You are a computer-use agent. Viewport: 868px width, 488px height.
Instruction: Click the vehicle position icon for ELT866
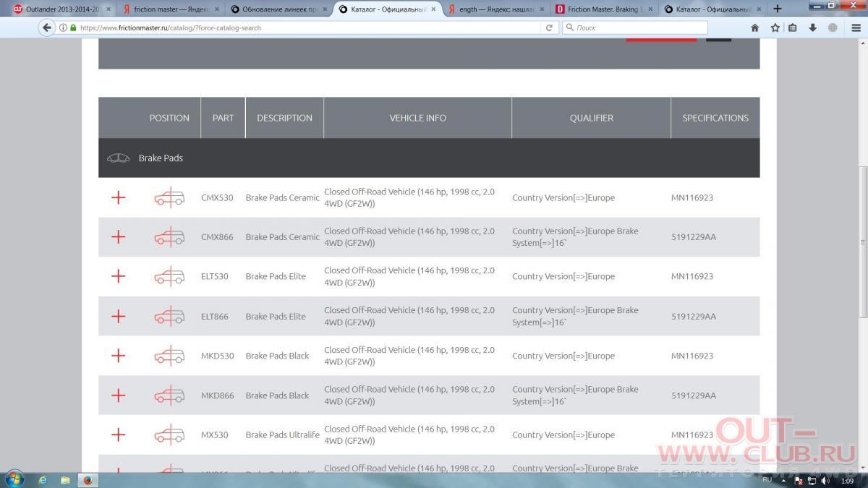(x=169, y=316)
